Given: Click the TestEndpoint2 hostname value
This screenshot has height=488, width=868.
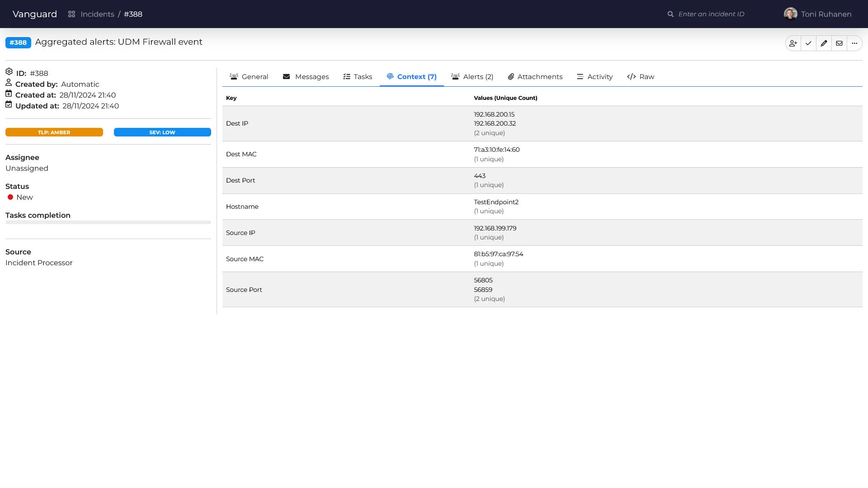Looking at the screenshot, I should point(496,202).
